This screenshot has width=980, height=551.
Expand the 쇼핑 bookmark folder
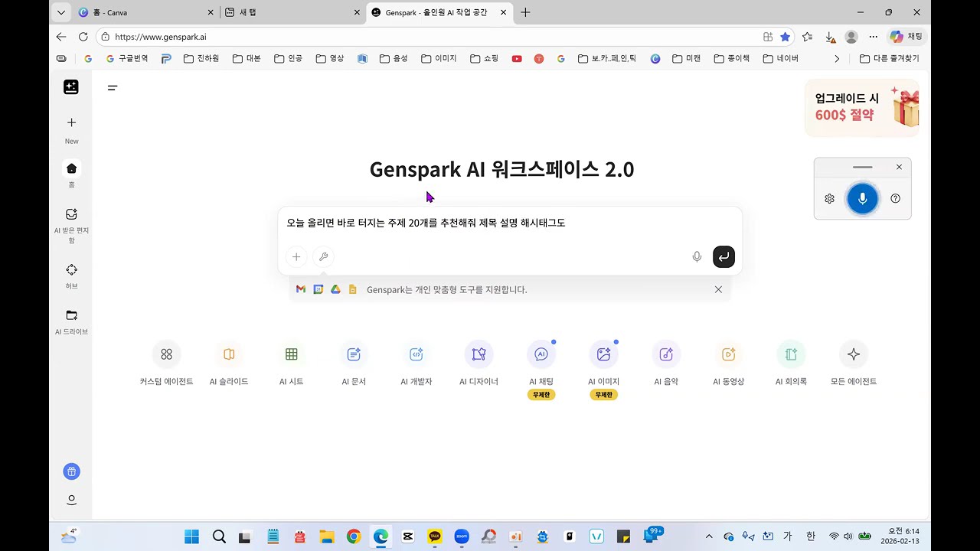point(484,58)
